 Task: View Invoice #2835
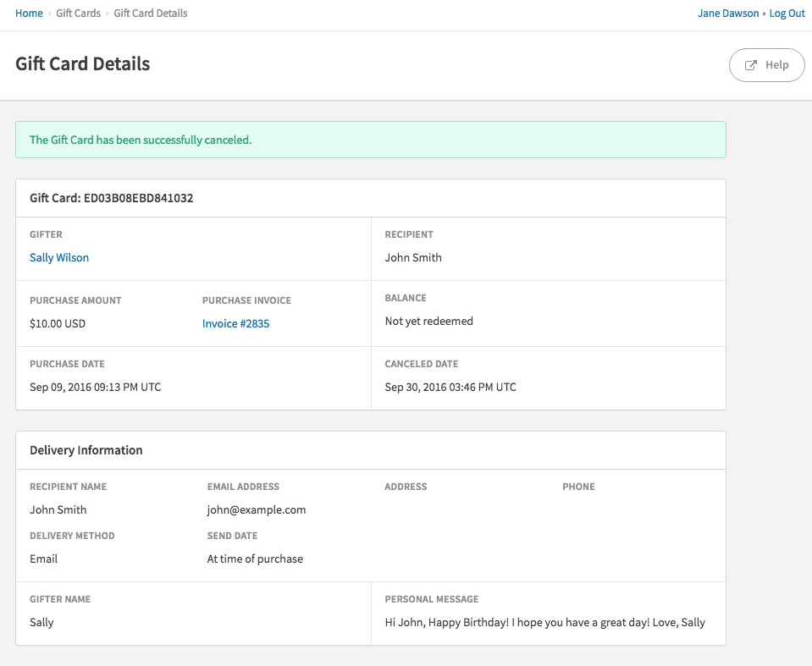click(235, 323)
